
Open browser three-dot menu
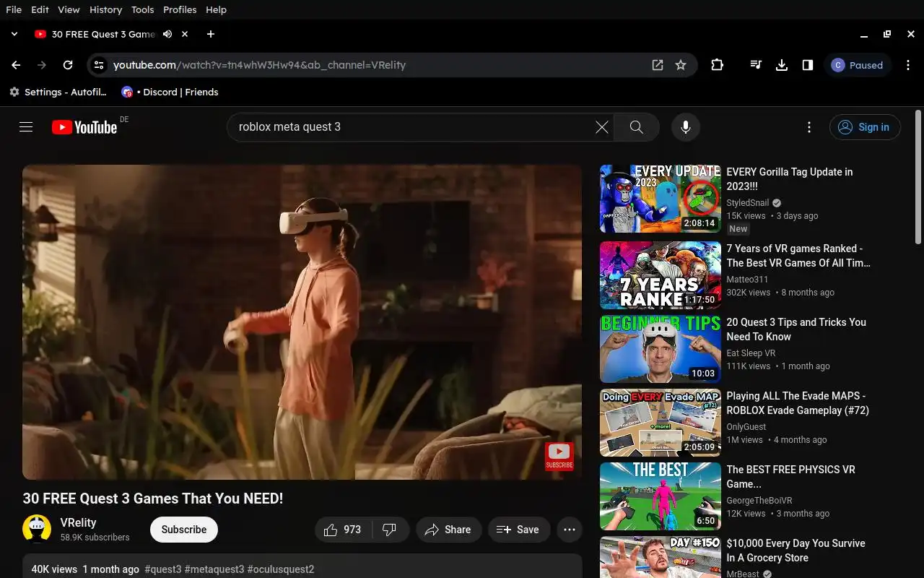point(908,65)
